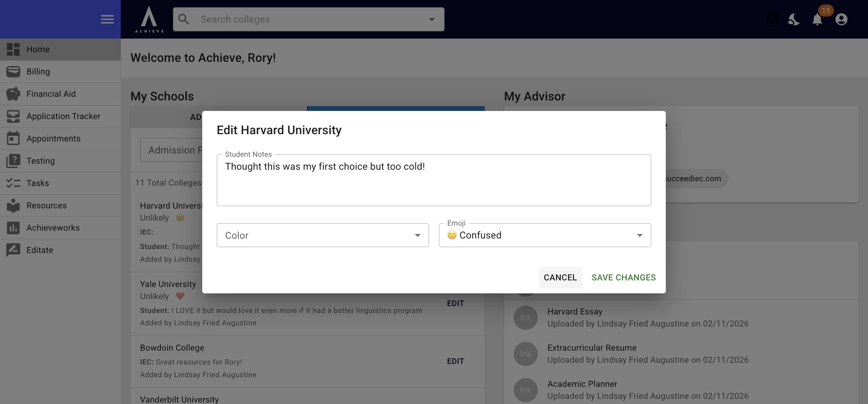Open the Tasks page

pos(60,183)
